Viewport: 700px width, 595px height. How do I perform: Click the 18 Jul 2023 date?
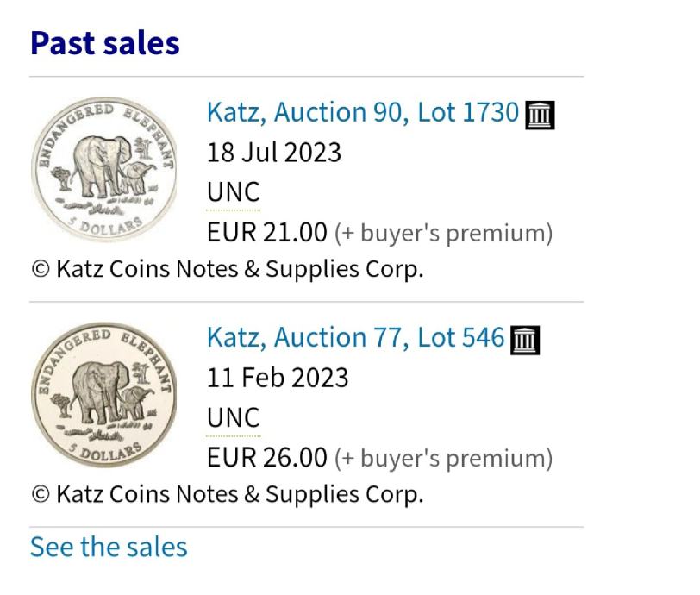click(274, 153)
